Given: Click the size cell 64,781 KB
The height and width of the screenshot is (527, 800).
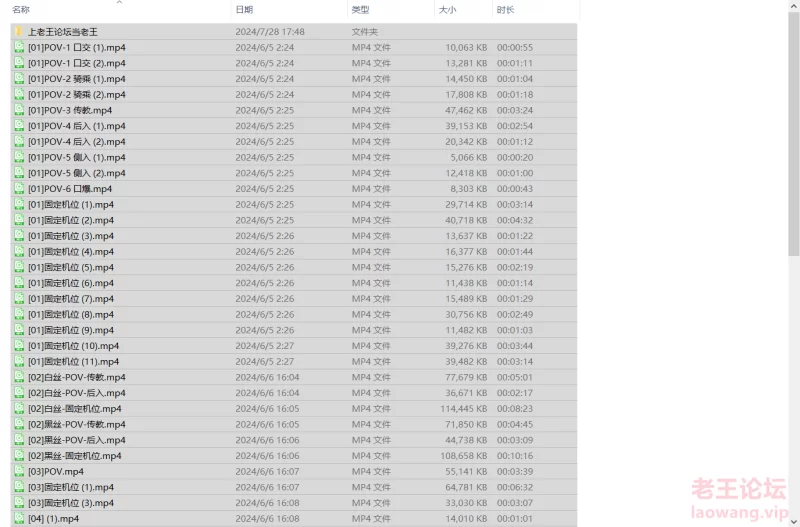Looking at the screenshot, I should tap(466, 487).
